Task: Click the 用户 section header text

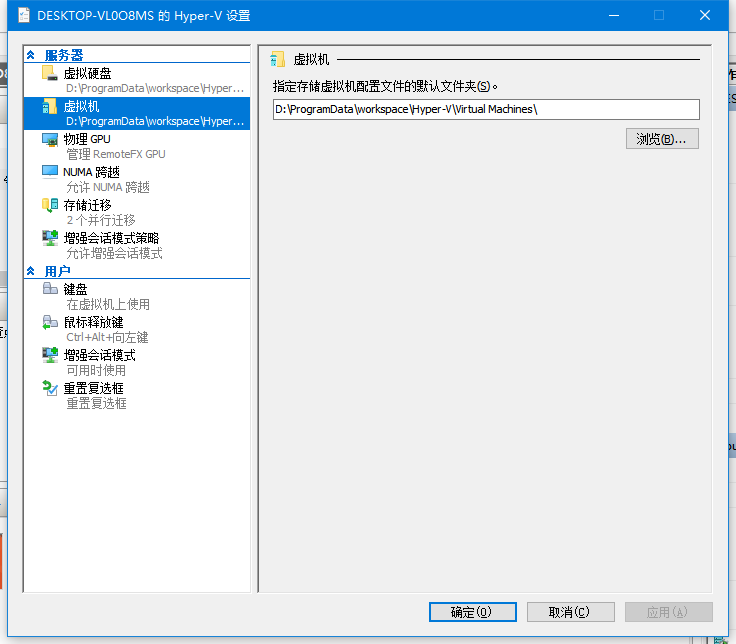Action: (58, 271)
